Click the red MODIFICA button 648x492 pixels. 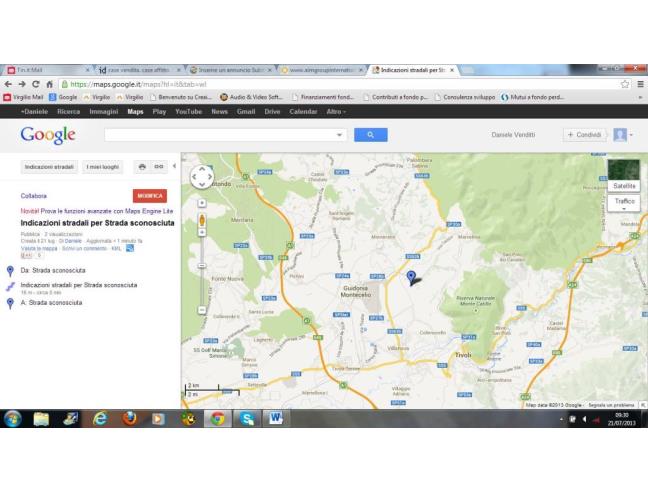tap(149, 196)
